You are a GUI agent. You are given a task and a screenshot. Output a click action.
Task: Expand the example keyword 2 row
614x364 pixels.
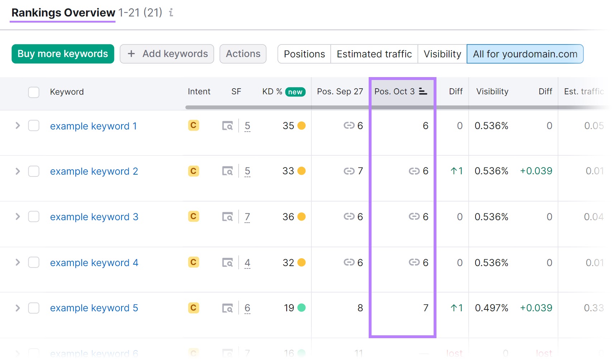pos(18,171)
